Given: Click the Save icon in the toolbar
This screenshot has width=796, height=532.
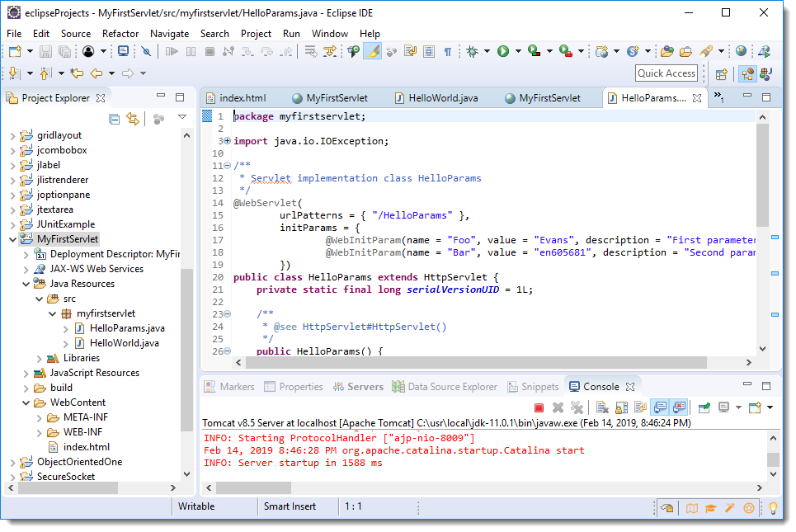Looking at the screenshot, I should pos(45,51).
